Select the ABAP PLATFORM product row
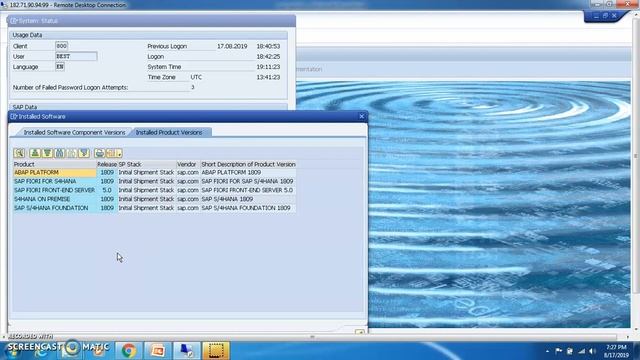640x360 pixels. click(55, 173)
